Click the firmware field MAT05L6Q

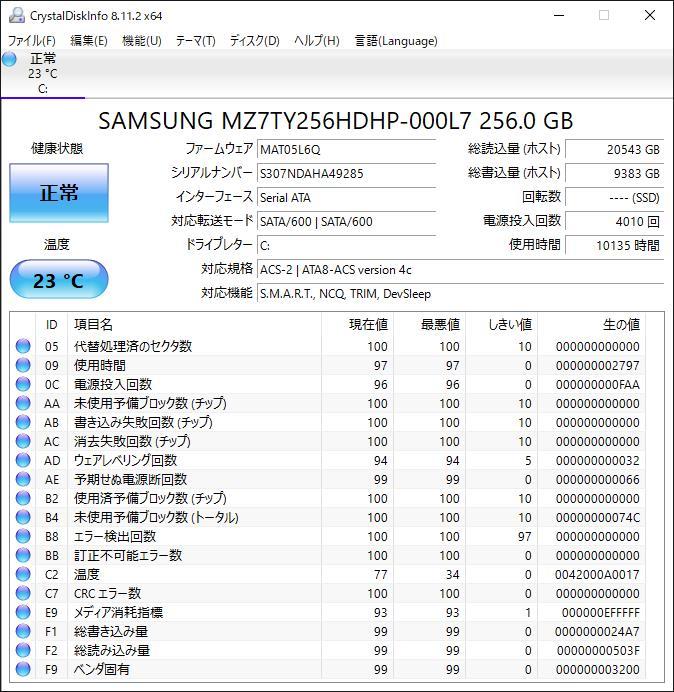tap(346, 150)
